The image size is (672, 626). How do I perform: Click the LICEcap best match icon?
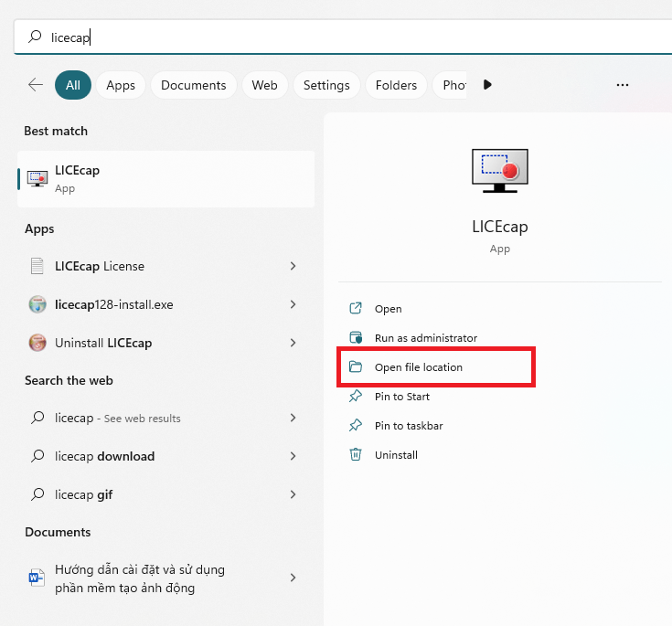[37, 179]
